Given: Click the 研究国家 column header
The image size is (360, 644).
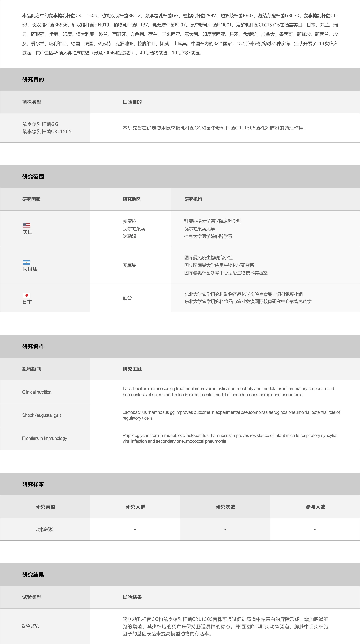Looking at the screenshot, I should pos(31,199).
